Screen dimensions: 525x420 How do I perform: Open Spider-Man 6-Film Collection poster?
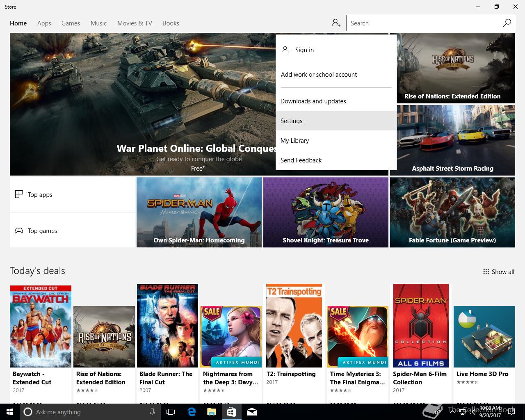[421, 326]
